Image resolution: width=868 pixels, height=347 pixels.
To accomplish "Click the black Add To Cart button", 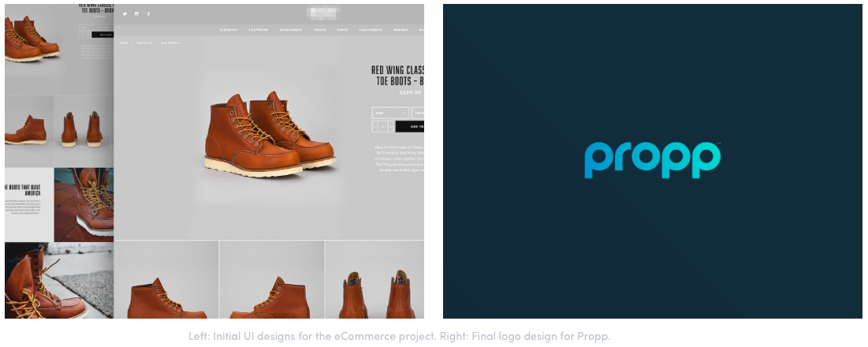I will coord(410,127).
